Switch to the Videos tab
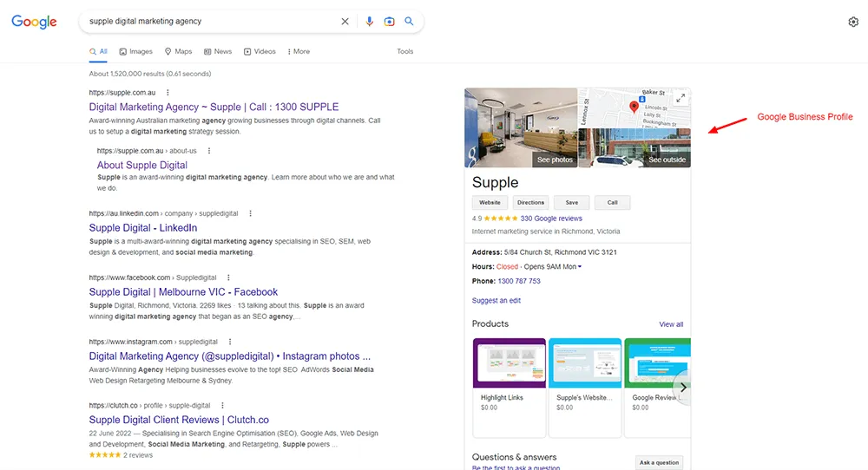Viewport: 868px width, 470px height. (260, 51)
